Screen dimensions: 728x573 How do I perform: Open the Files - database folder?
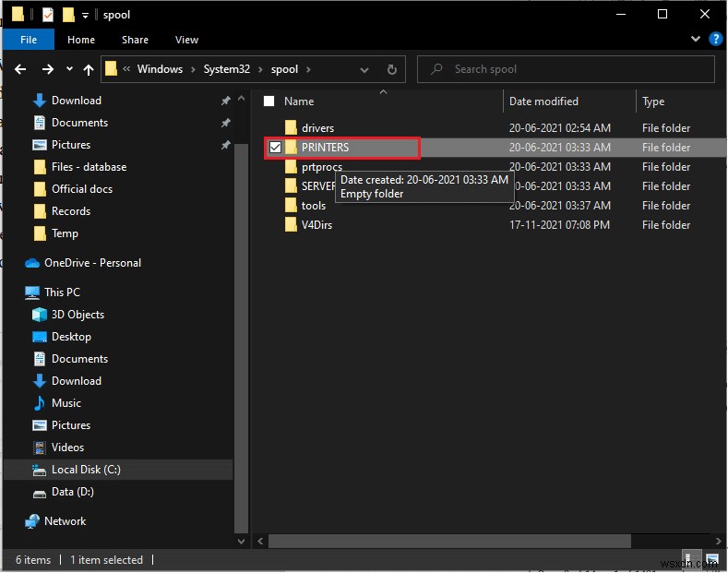pos(89,167)
